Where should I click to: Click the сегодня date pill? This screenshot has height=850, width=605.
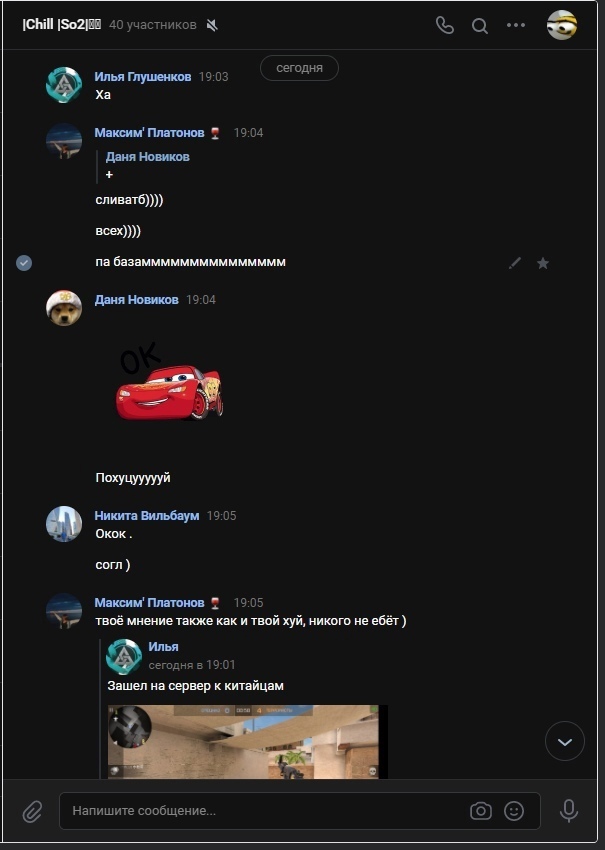(x=299, y=68)
